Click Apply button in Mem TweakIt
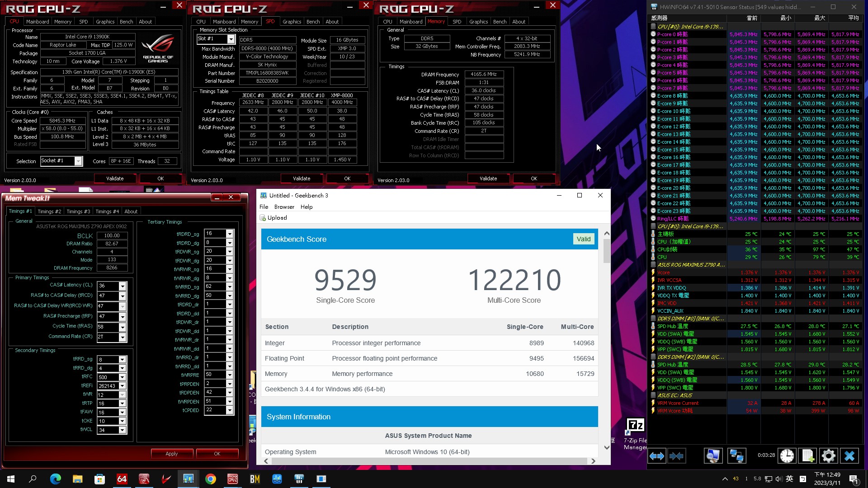 tap(172, 454)
